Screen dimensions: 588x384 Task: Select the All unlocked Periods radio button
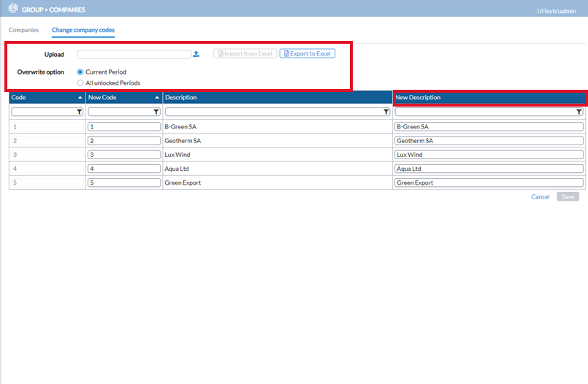80,82
